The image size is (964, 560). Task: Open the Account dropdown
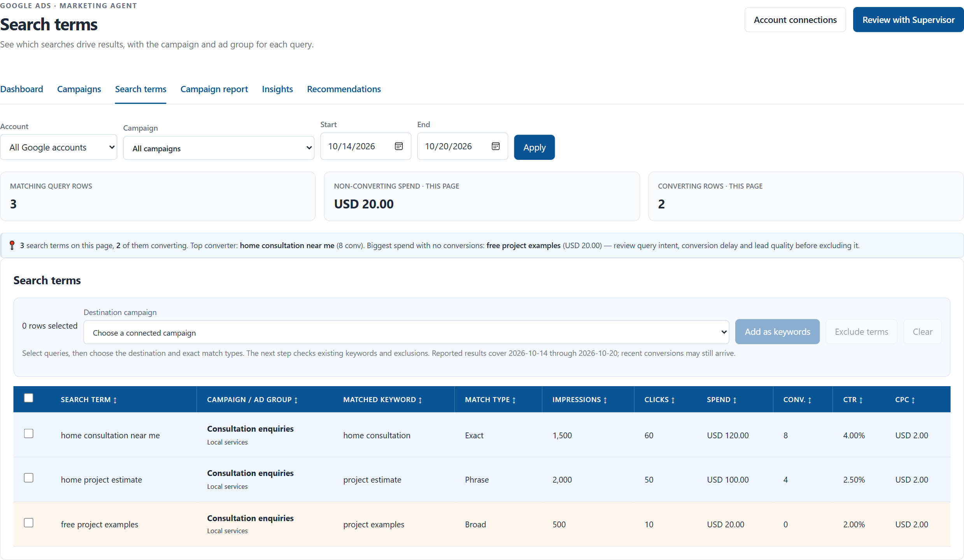[x=59, y=147]
